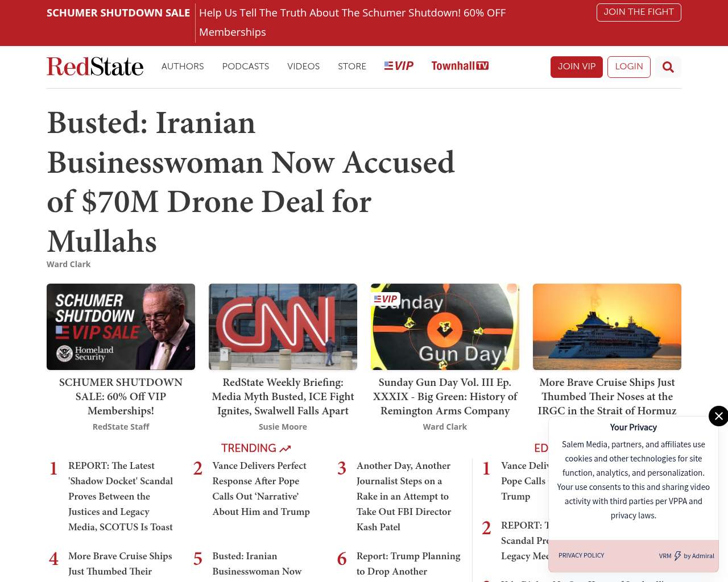Viewport: 728px width, 582px height.
Task: Open the Authors menu
Action: (x=183, y=66)
